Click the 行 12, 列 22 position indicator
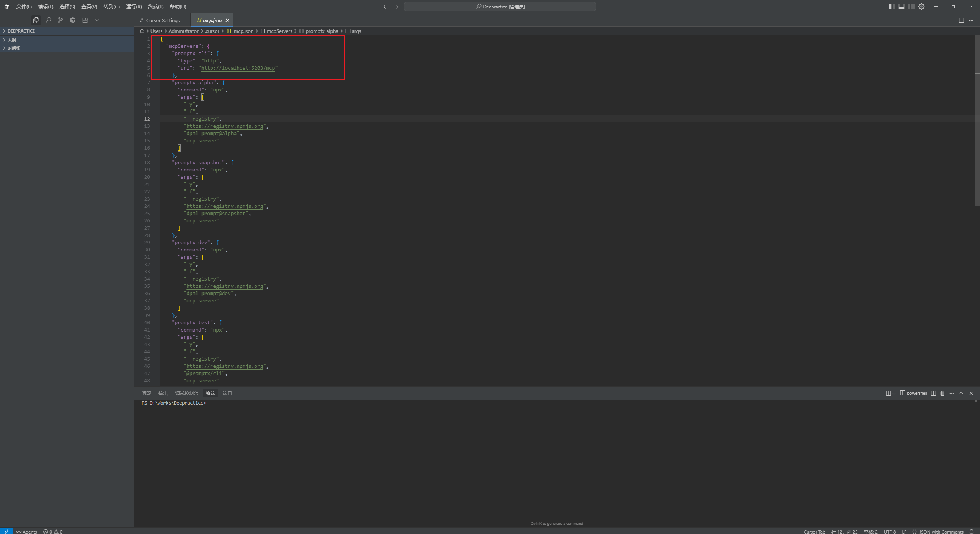 pos(844,531)
